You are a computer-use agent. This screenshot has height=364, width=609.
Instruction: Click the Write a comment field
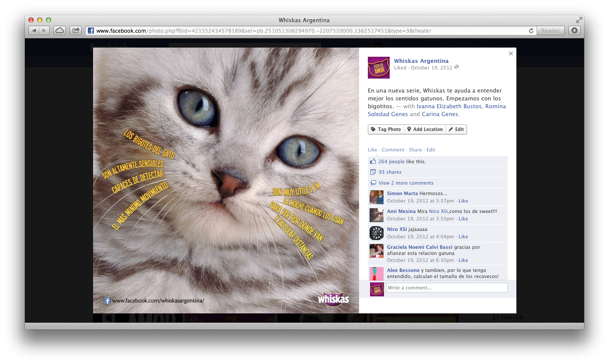[447, 288]
